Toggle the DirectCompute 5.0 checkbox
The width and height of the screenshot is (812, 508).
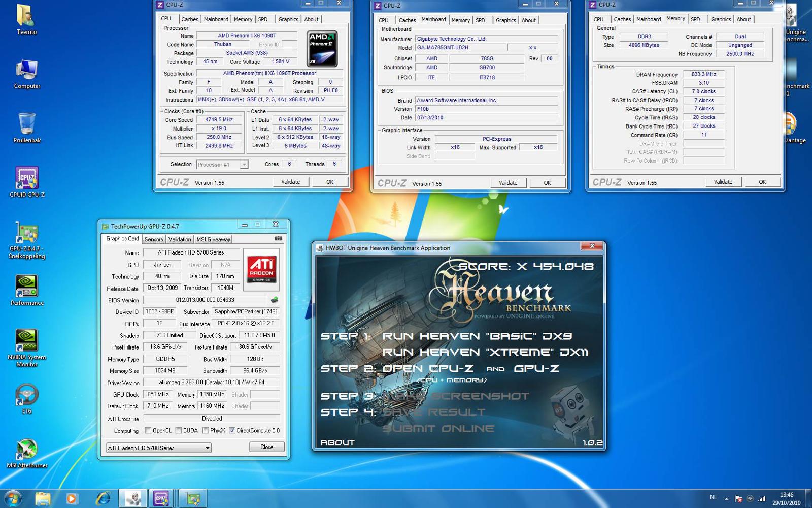(x=232, y=431)
